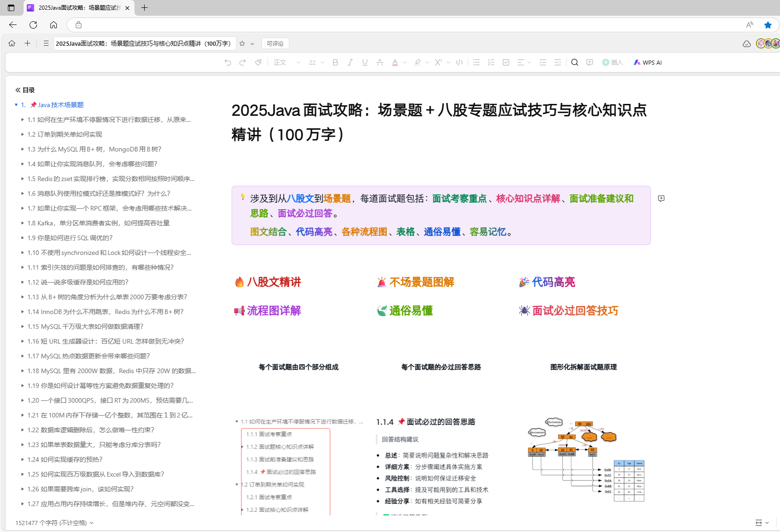Click comment icon beside the highlighted callout
780x532 pixels.
(661, 199)
